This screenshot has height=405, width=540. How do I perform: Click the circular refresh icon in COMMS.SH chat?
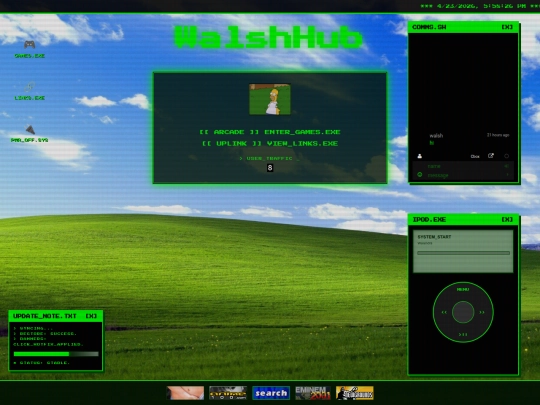point(506,156)
